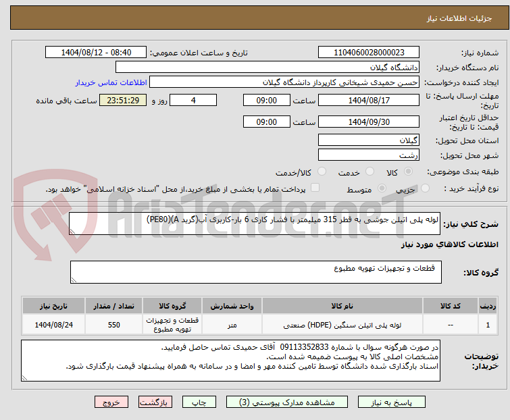Click row number 1 cell
Viewport: 510px width, 420px height.
(488, 324)
